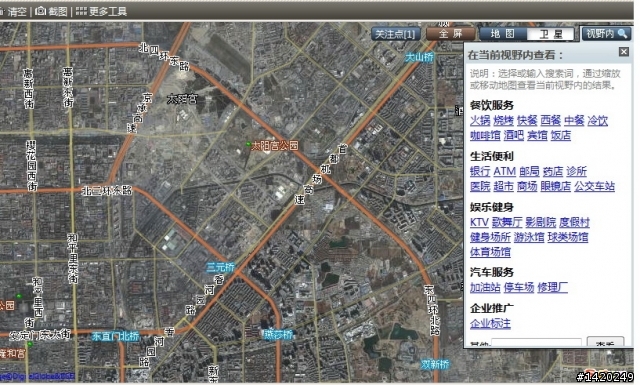The image size is (640, 385).
Task: Click the 大山桥 bridge label on the map
Action: (x=419, y=57)
